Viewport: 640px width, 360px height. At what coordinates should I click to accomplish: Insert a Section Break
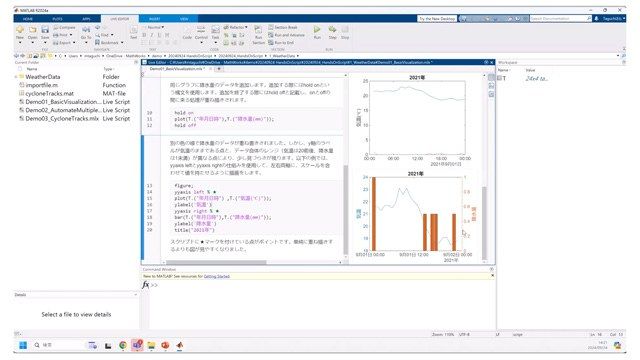tap(282, 27)
